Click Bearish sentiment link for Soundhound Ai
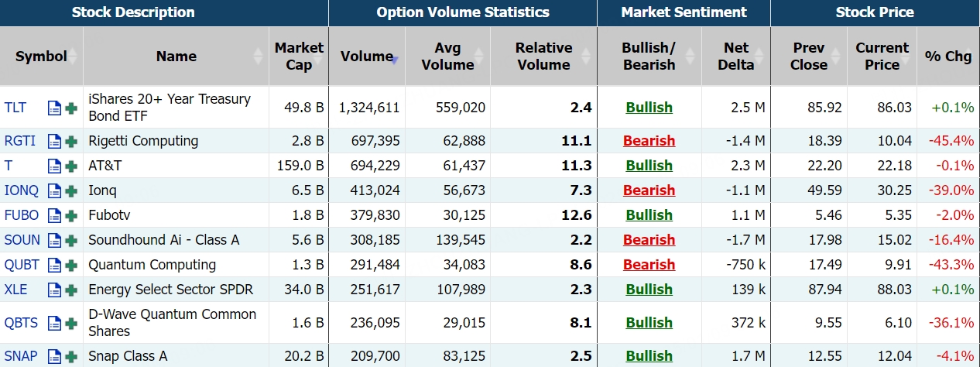This screenshot has width=980, height=367. pos(649,240)
